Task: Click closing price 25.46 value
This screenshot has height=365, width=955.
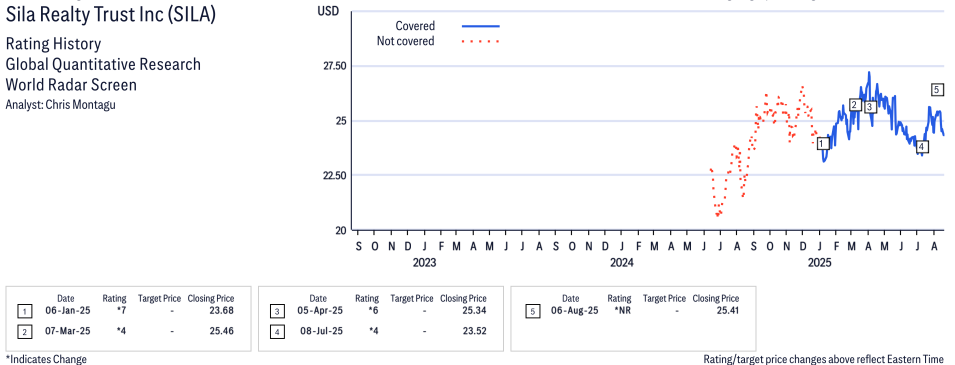Action: click(x=222, y=331)
